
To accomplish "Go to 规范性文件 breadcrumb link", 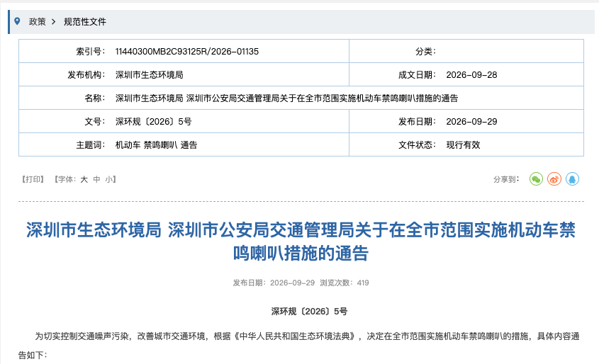I will coord(85,22).
